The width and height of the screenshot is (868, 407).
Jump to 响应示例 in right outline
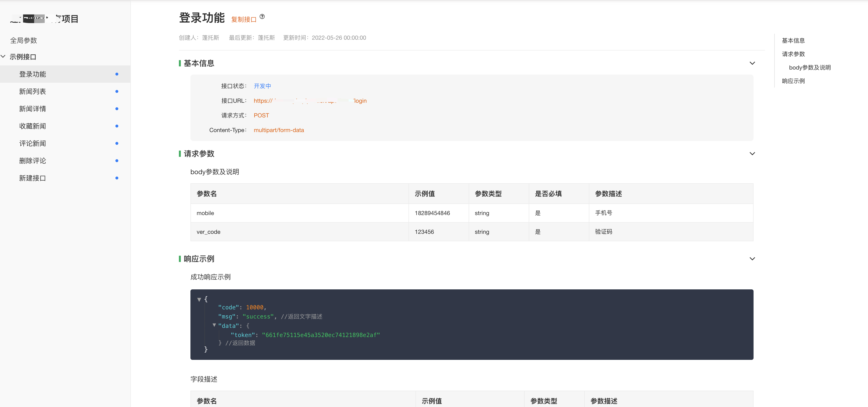tap(793, 81)
